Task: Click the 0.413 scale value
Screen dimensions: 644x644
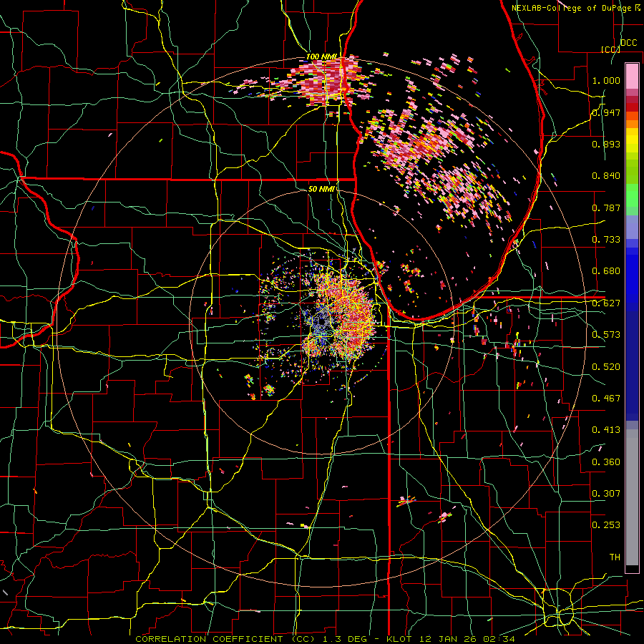Action: (x=606, y=430)
